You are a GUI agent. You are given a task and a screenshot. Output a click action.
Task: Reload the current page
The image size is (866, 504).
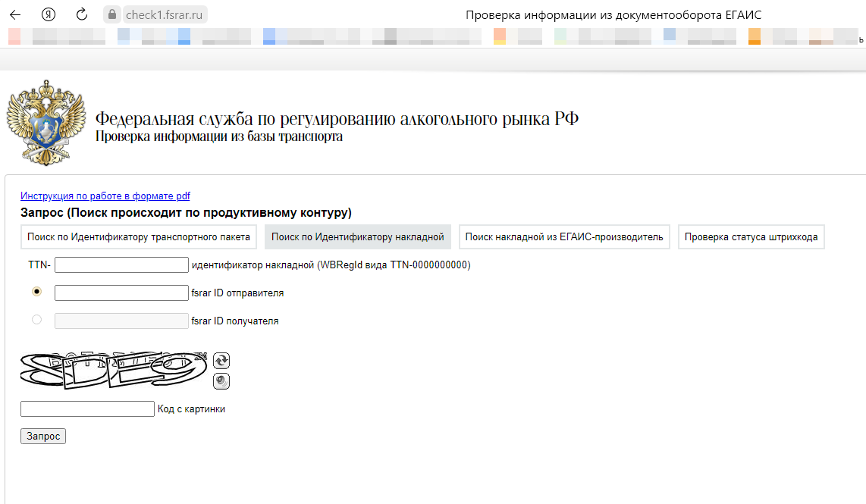click(81, 13)
